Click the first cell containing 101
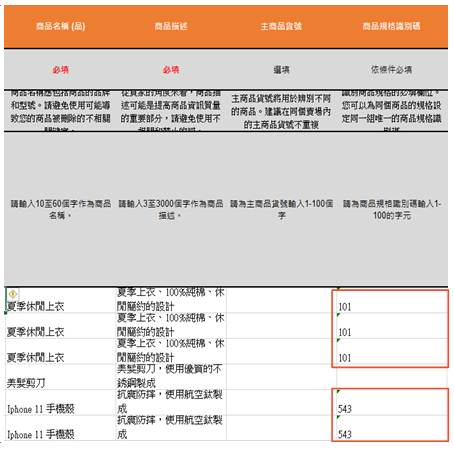 (392, 300)
